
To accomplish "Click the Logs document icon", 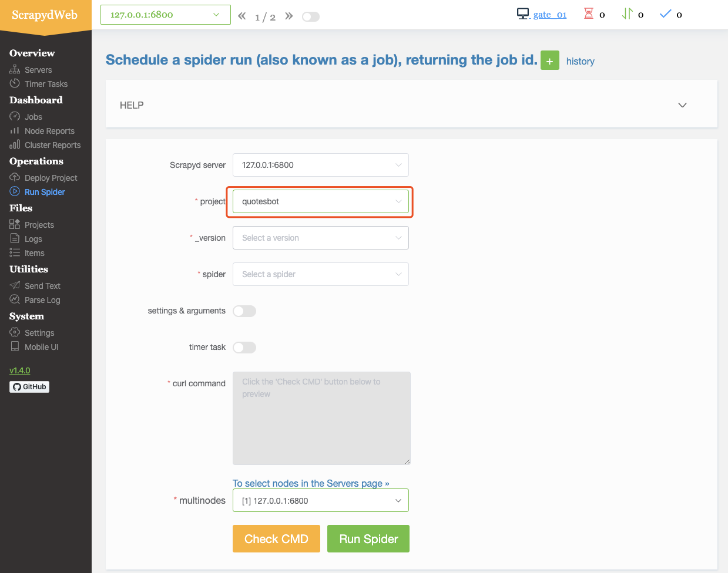I will tap(15, 238).
